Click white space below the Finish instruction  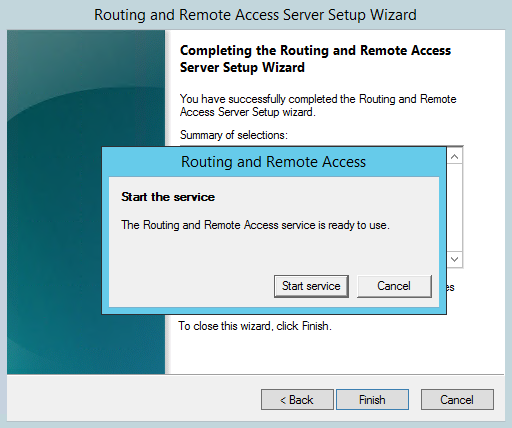333,353
